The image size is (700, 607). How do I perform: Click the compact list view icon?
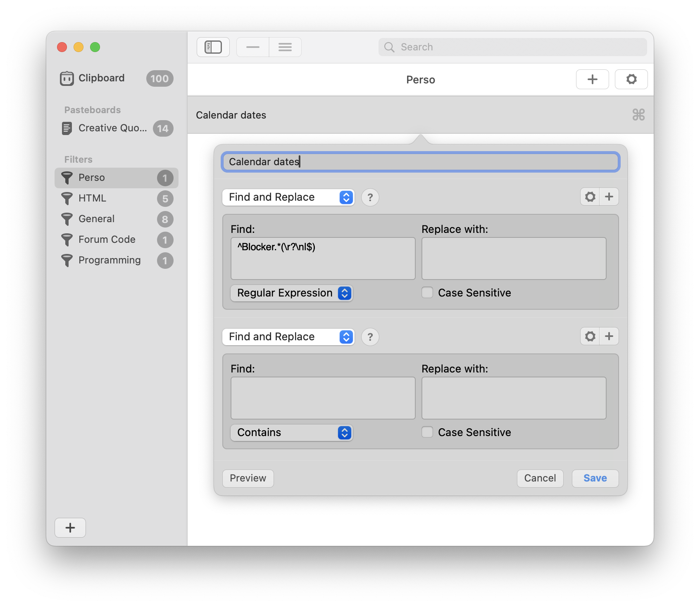coord(252,47)
